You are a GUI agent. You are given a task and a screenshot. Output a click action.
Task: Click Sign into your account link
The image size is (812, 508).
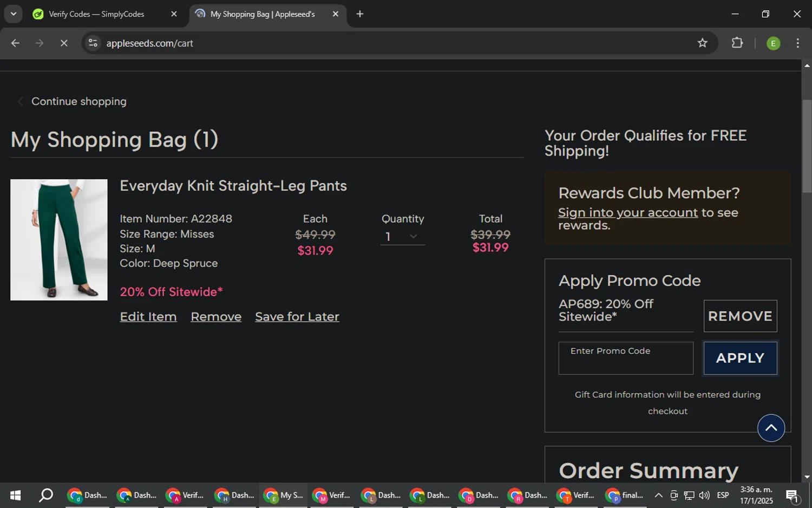[628, 212]
